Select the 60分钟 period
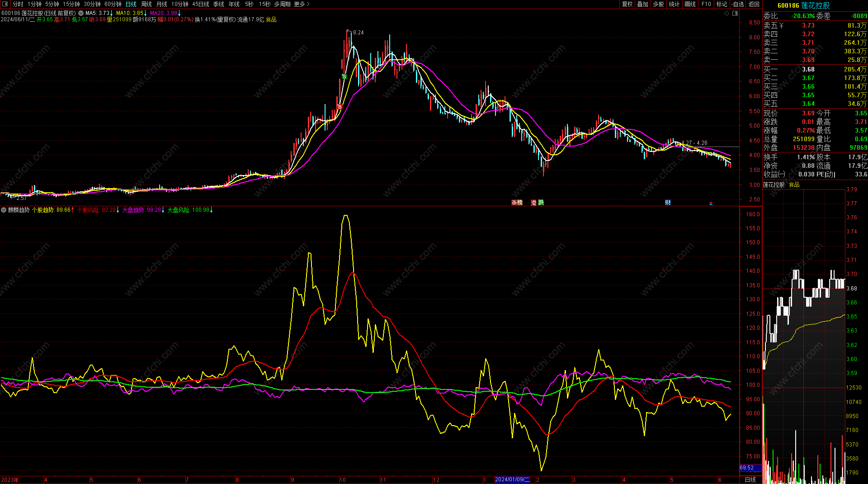The image size is (868, 484). pyautogui.click(x=113, y=4)
